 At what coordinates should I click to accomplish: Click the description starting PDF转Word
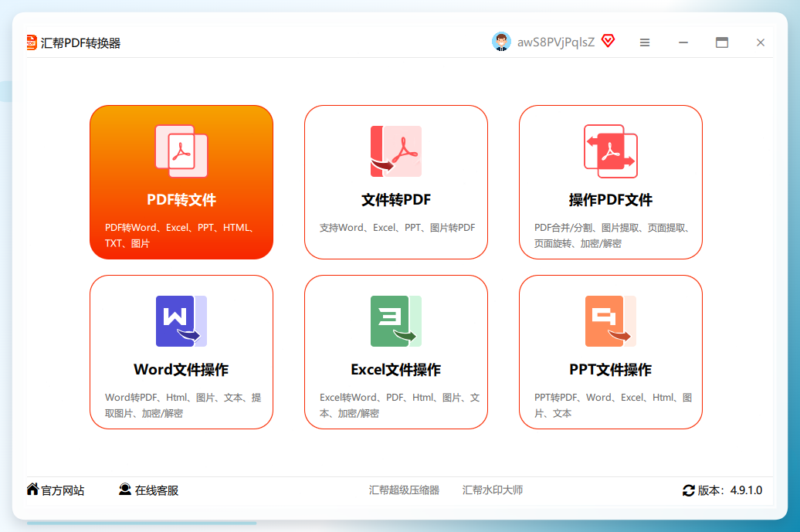click(180, 236)
